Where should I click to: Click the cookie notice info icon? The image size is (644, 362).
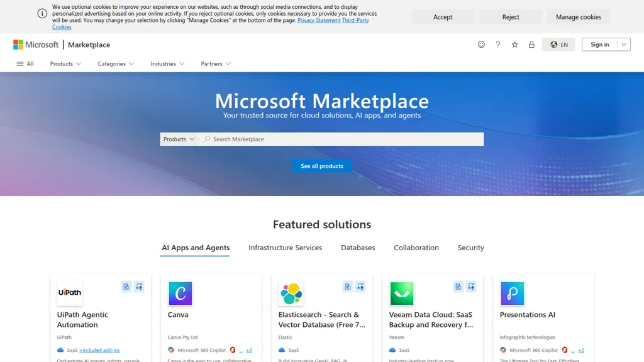(42, 14)
